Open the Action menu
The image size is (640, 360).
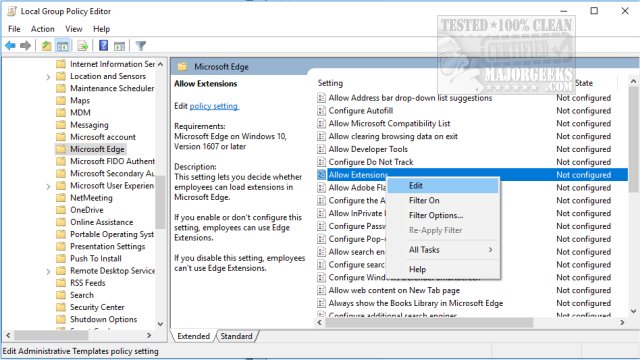[x=42, y=29]
